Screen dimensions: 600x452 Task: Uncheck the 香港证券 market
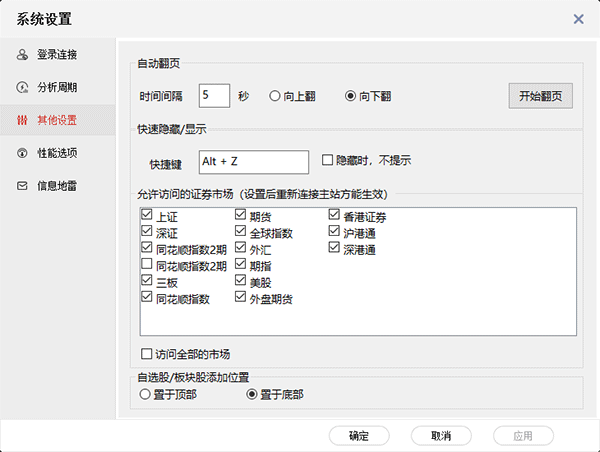coord(335,217)
